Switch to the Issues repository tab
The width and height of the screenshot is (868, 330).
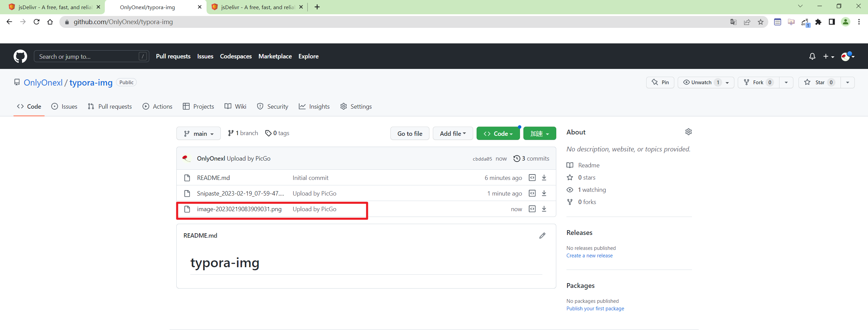click(x=64, y=107)
